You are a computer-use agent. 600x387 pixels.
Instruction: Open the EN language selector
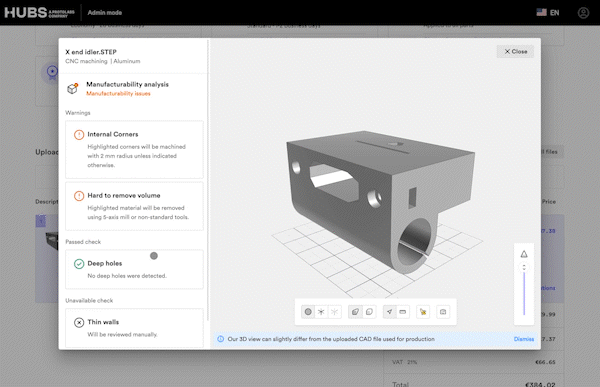(x=548, y=13)
